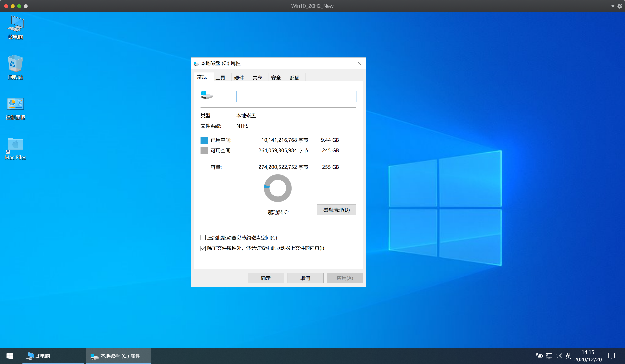Enable 压缩此驱动器以节约磁盘空间 checkbox
Image resolution: width=625 pixels, height=364 pixels.
203,238
